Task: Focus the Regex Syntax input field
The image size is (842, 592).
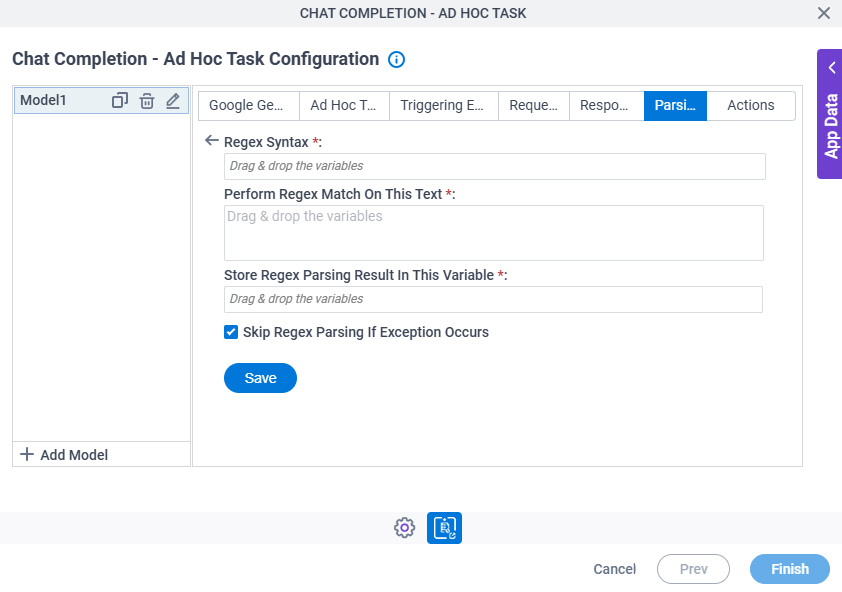Action: [x=495, y=166]
